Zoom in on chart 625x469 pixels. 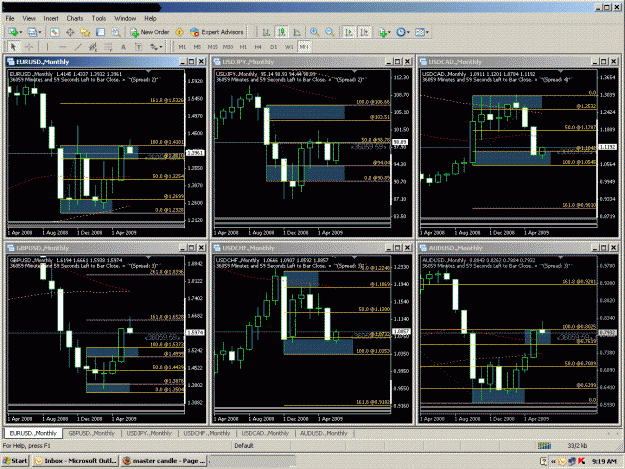314,32
